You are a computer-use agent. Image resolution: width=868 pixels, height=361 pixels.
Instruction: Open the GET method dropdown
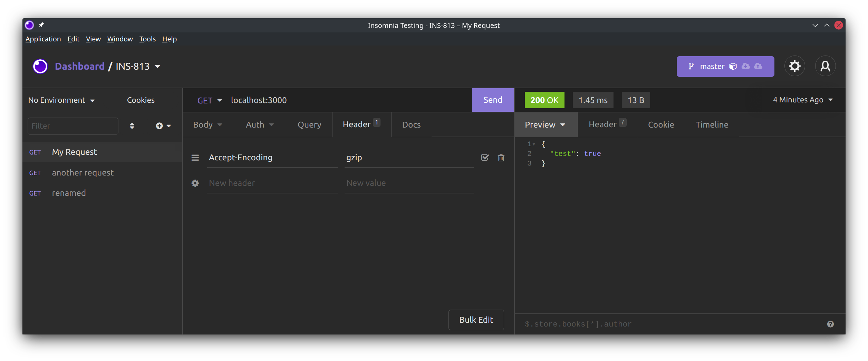(x=210, y=100)
